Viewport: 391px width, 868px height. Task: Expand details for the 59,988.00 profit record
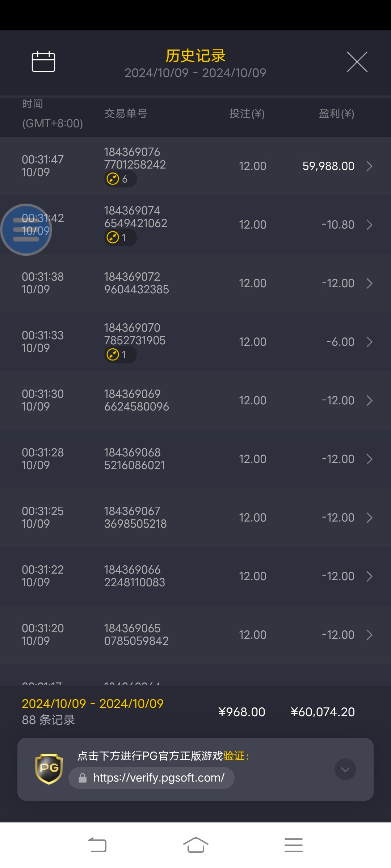[369, 166]
